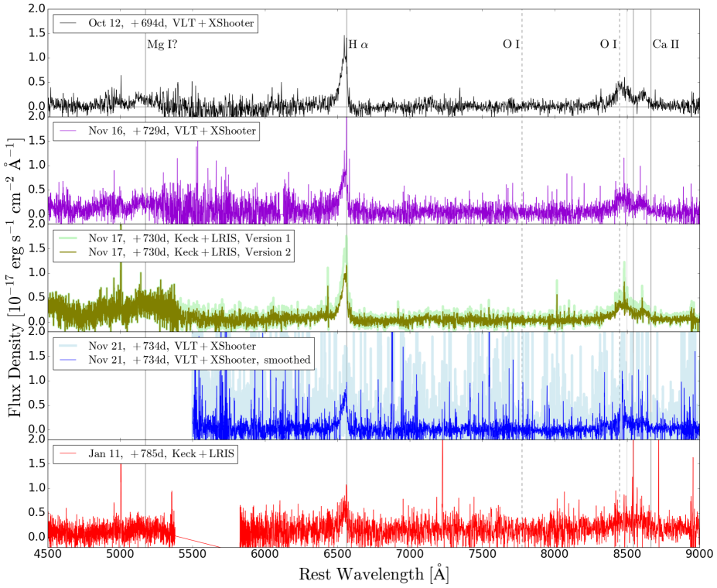
Task: Click the blue swatch for the smoothed spectrum
Action: (67, 361)
